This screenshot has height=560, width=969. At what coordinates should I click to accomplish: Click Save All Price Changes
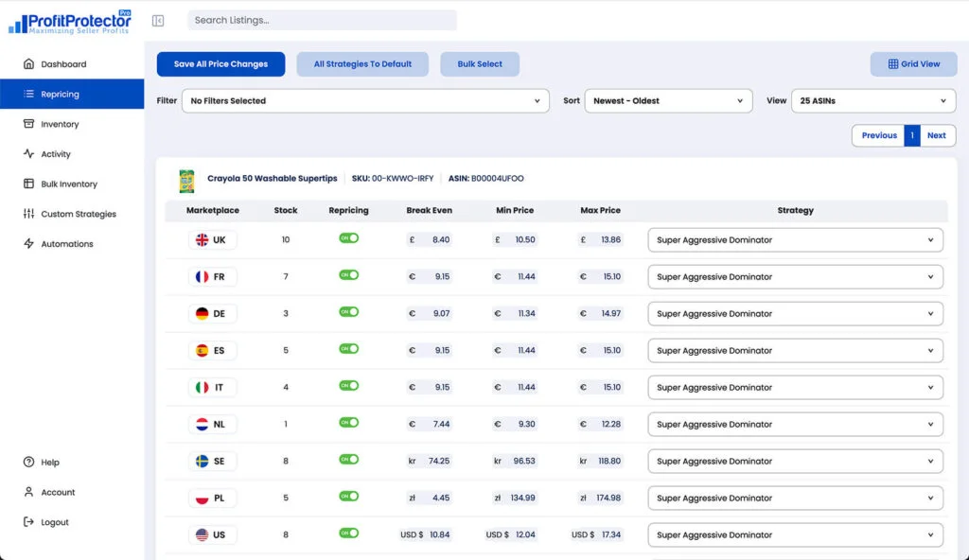220,63
